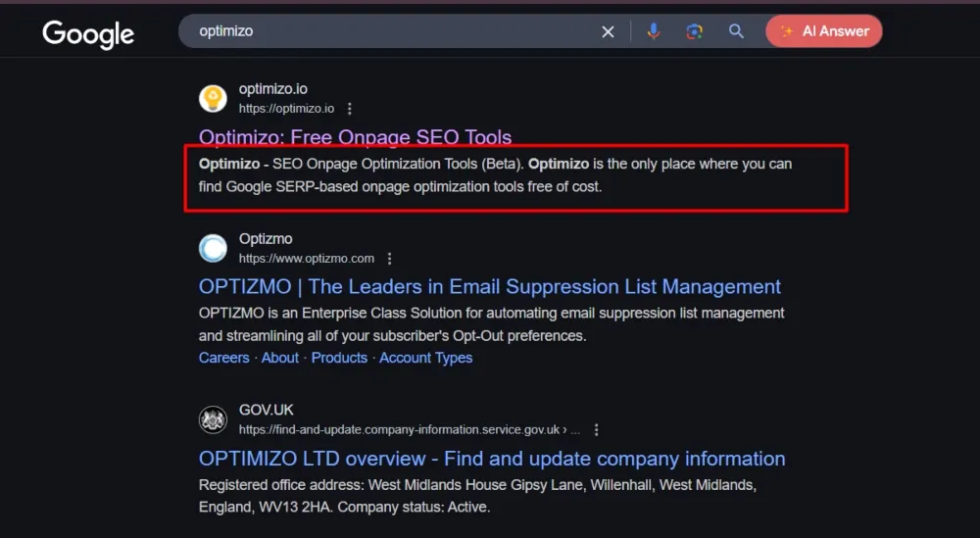This screenshot has height=538, width=980.
Task: Open OPTIZMO Email Suppression List Management link
Action: pos(489,287)
